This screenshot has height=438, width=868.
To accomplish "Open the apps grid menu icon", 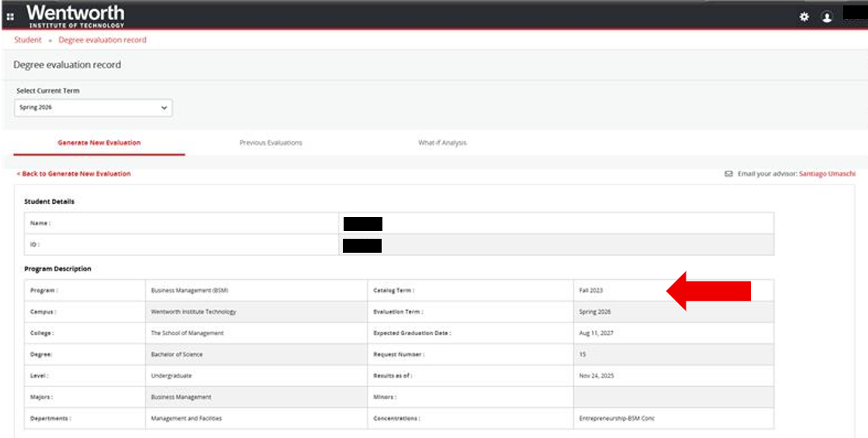I will [10, 16].
